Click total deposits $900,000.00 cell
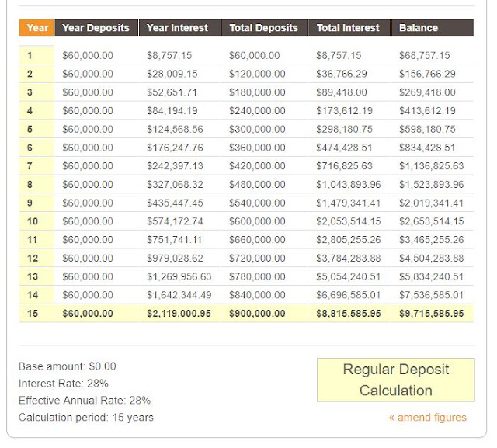This screenshot has height=448, width=497. tap(263, 314)
